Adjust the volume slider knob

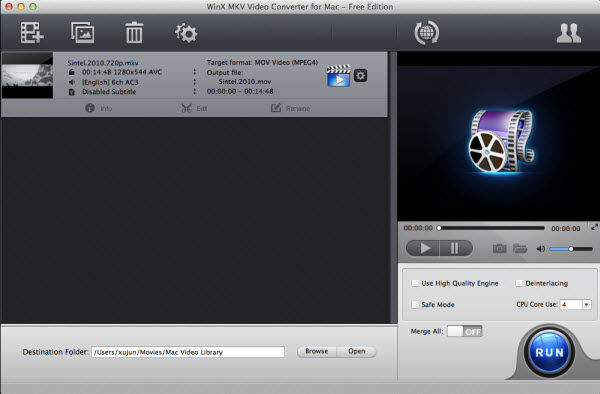point(571,249)
